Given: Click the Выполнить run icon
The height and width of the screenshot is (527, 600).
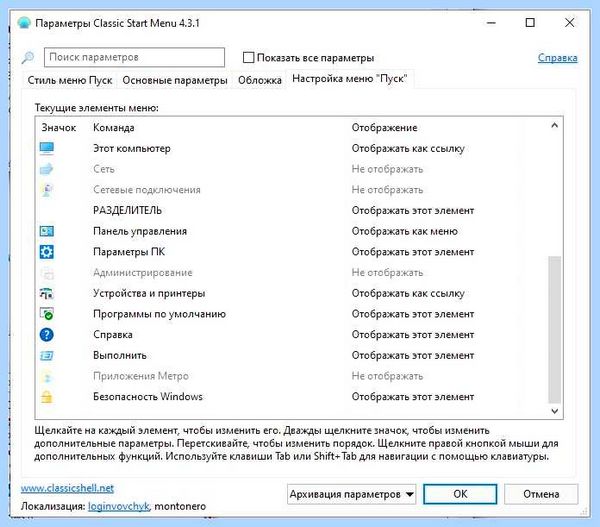Looking at the screenshot, I should coord(47,355).
